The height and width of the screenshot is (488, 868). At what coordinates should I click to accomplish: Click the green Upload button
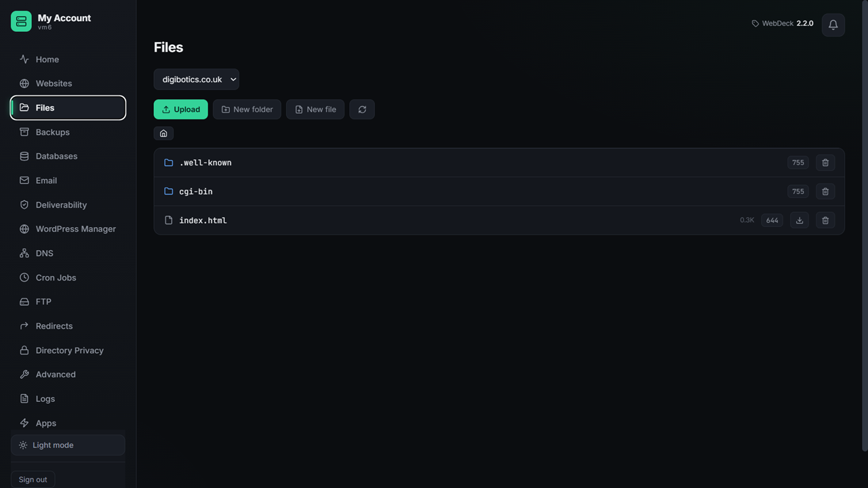[x=181, y=109]
